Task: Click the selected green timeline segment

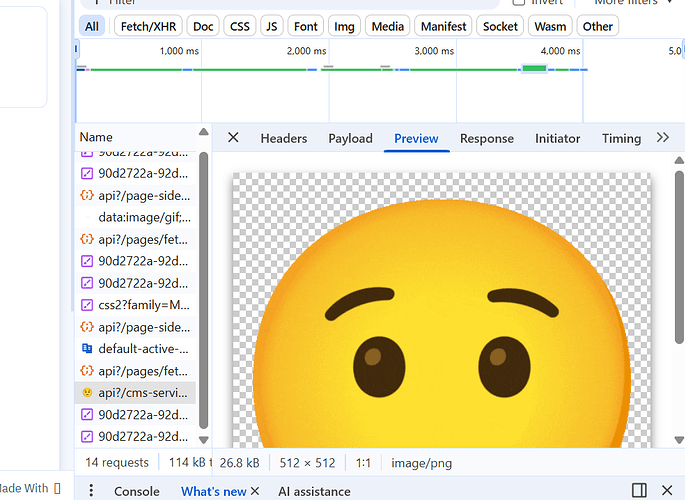Action: pos(534,69)
